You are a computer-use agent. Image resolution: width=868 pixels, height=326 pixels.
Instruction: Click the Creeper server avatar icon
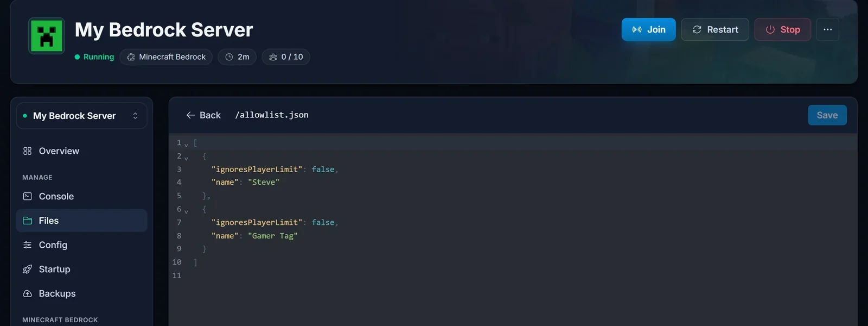pos(47,36)
